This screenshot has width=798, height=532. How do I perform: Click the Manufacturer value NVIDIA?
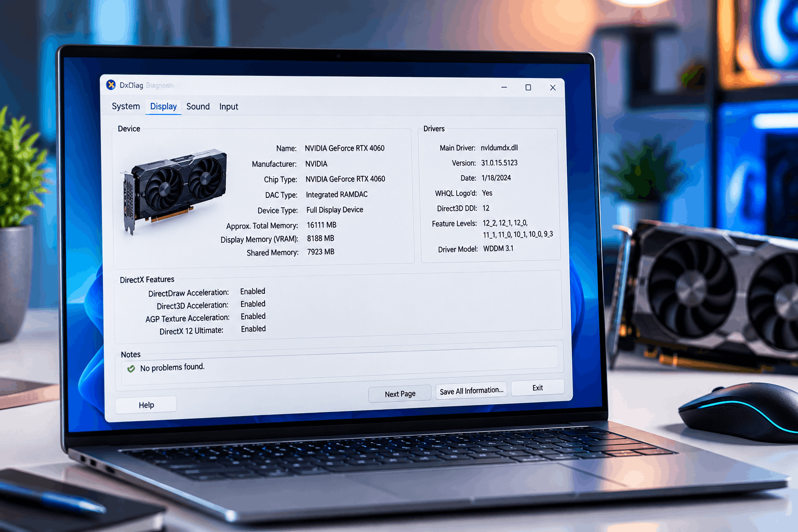pyautogui.click(x=316, y=164)
